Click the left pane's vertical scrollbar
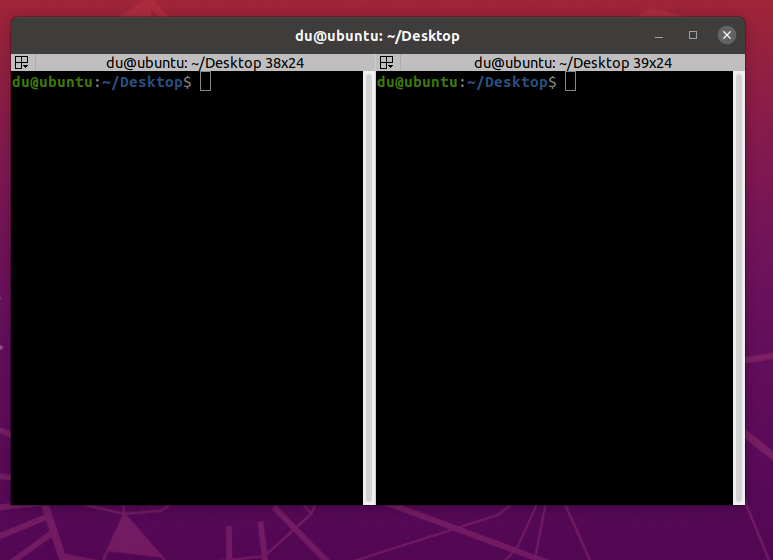 click(369, 288)
